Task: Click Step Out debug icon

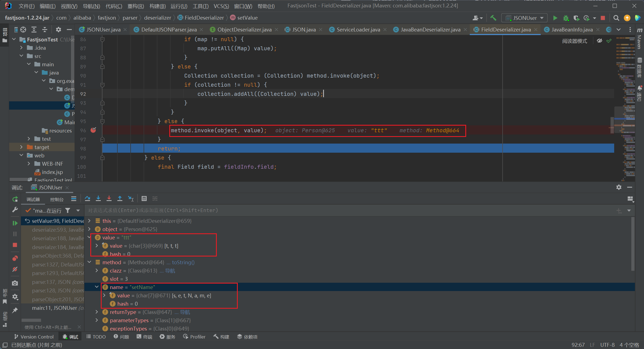Action: (x=120, y=199)
